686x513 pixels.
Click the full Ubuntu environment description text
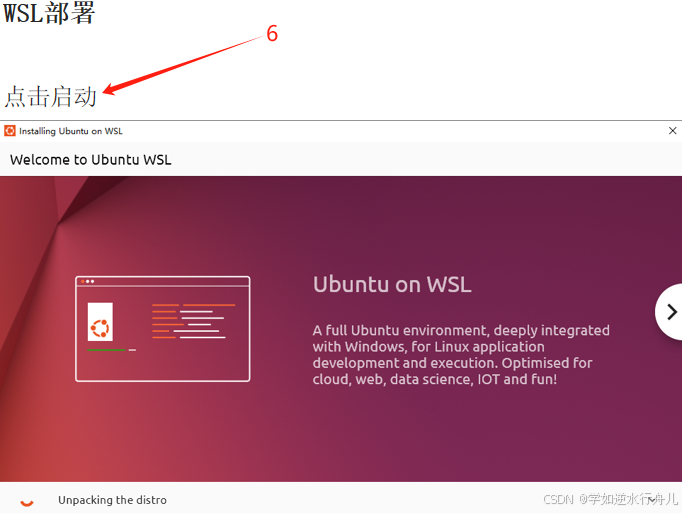click(461, 355)
